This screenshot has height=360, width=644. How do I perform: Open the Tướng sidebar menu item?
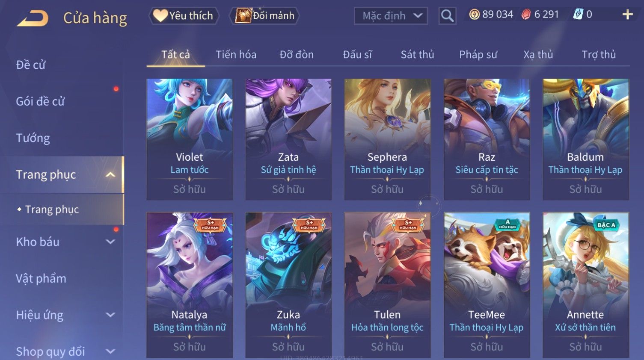tap(33, 138)
